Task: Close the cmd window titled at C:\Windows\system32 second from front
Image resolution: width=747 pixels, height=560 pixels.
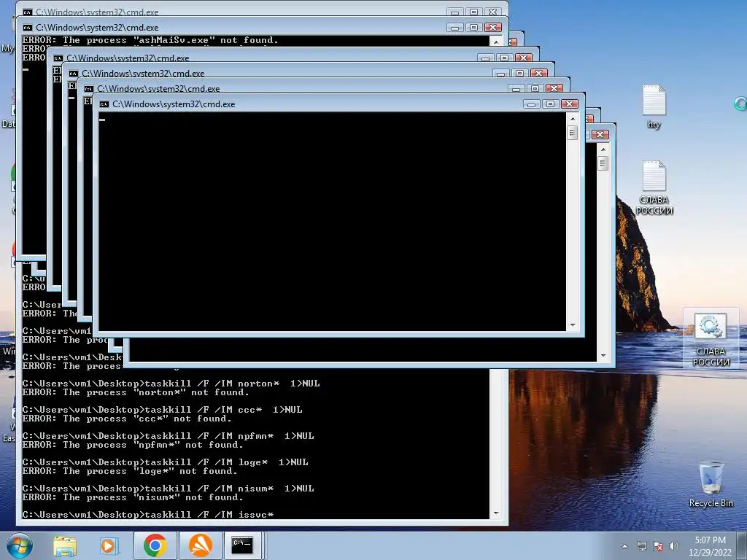Action: [554, 88]
